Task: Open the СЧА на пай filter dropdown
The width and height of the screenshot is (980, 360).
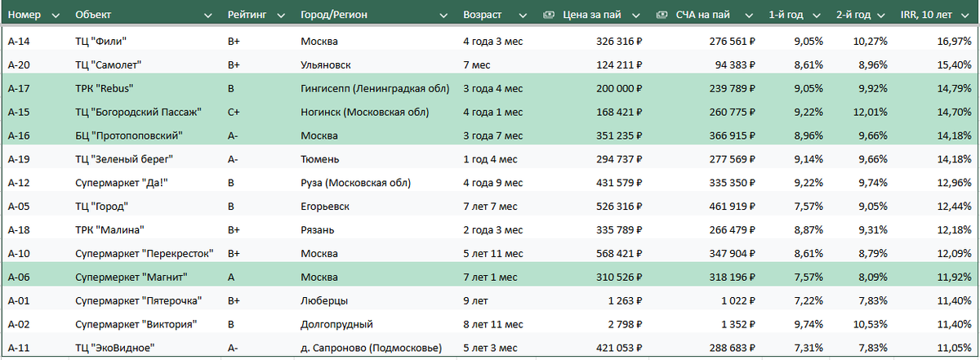Action: (x=750, y=16)
